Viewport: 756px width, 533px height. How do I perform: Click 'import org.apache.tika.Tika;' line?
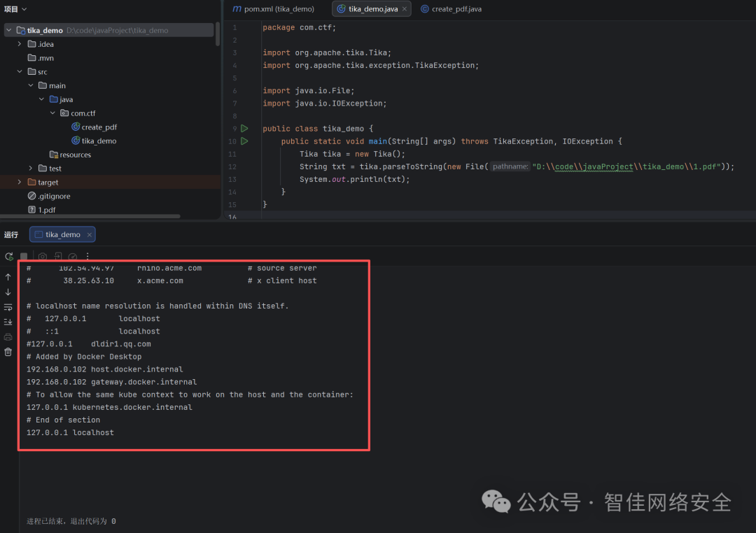[x=327, y=52]
